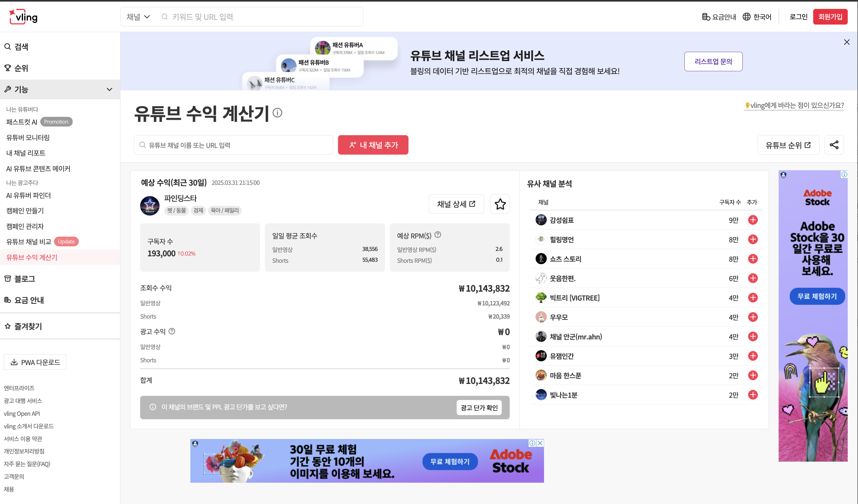Open the 채널 search type dropdown
Screen dimensions: 858x504
138,17
